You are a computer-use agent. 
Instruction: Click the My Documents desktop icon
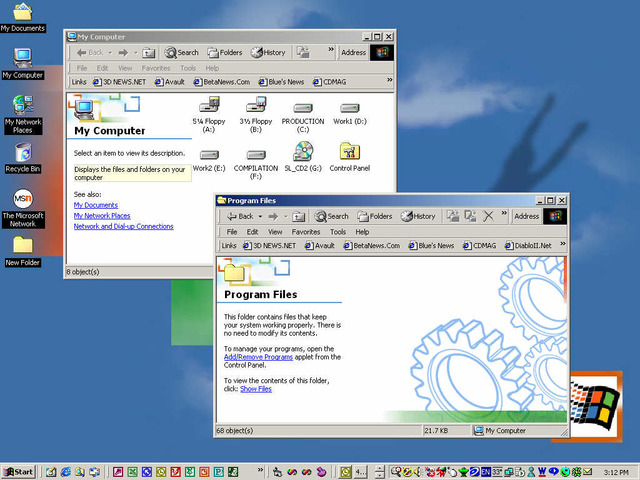[x=22, y=12]
